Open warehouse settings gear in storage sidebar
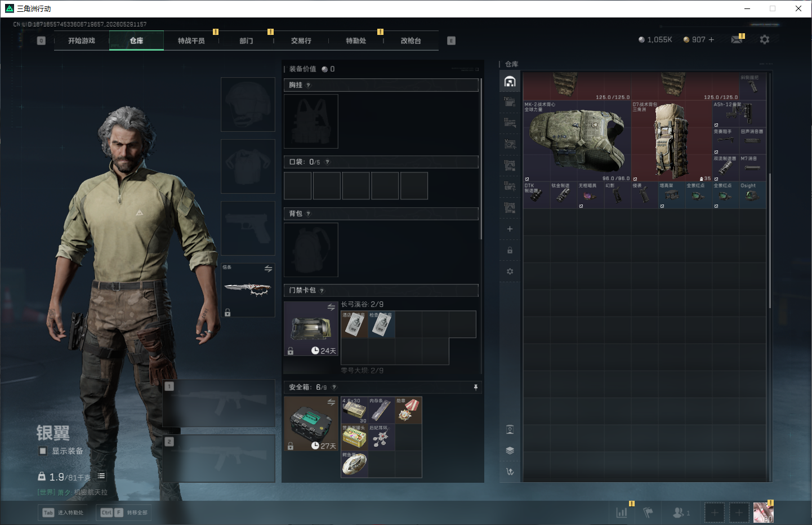812x525 pixels. coord(510,272)
